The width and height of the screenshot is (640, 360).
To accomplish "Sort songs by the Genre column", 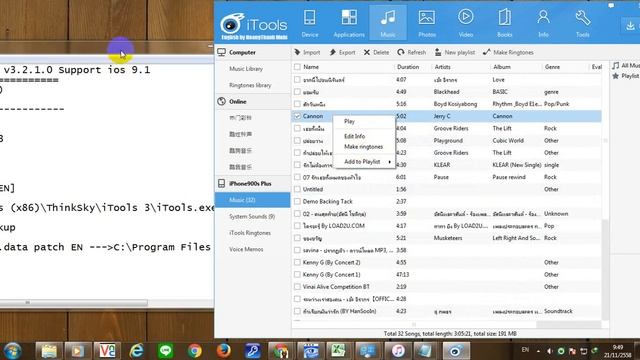I will pos(552,67).
